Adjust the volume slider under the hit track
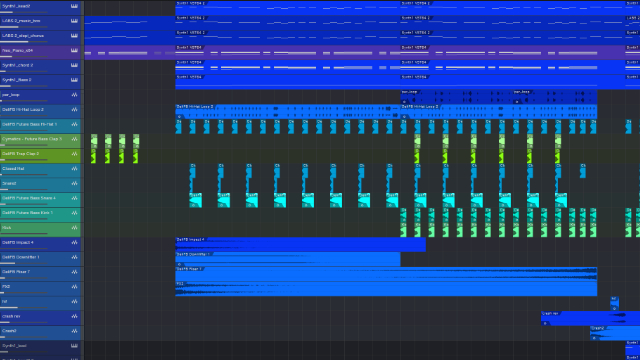This screenshot has height=360, width=640. 24,307
